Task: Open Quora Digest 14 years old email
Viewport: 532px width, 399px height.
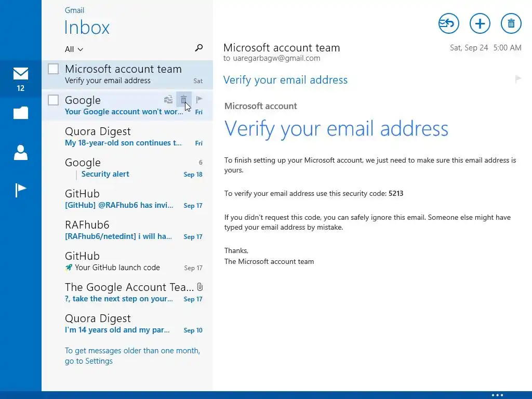Action: coord(127,324)
